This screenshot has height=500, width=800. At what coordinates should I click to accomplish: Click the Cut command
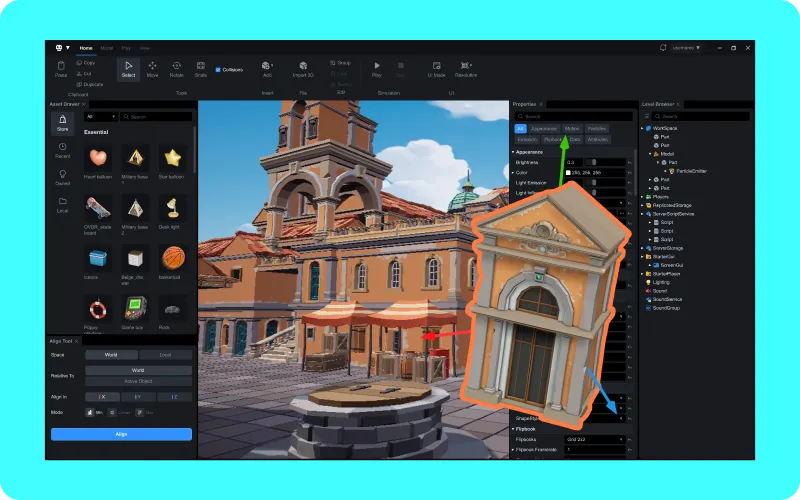[x=84, y=73]
